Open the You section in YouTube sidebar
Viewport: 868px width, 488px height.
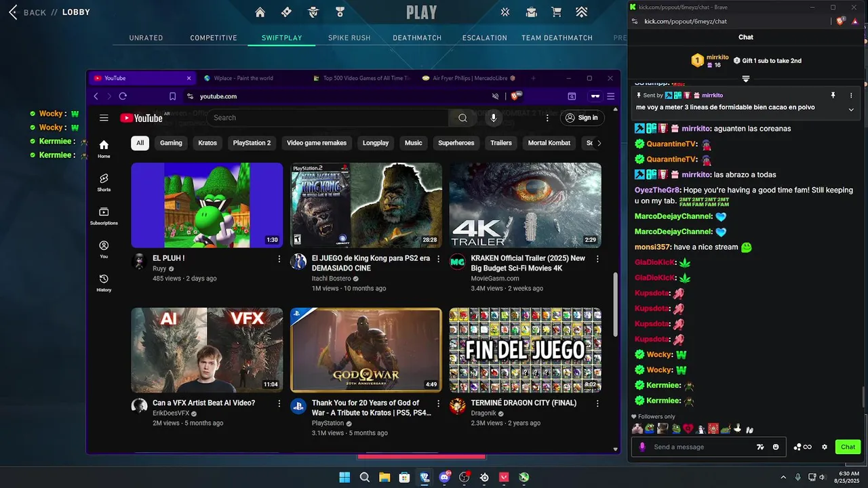click(104, 249)
